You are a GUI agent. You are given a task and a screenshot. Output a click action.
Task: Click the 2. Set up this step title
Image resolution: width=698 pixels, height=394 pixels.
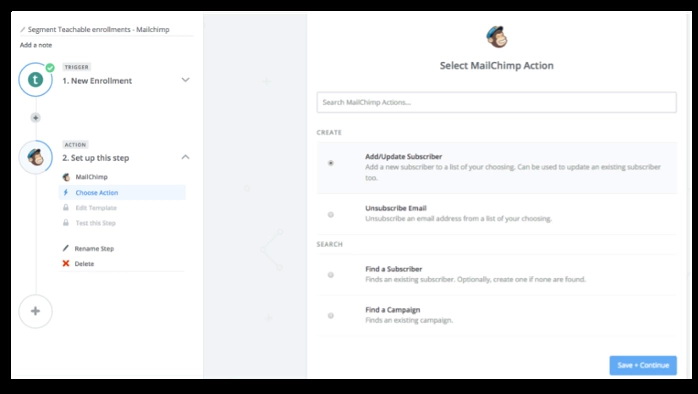point(96,158)
